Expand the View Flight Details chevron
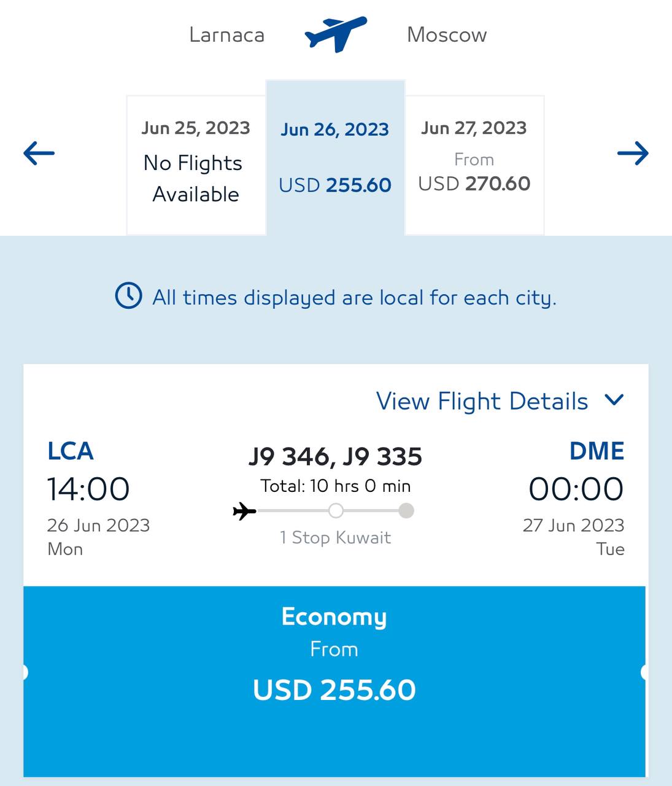This screenshot has width=672, height=786. (614, 400)
